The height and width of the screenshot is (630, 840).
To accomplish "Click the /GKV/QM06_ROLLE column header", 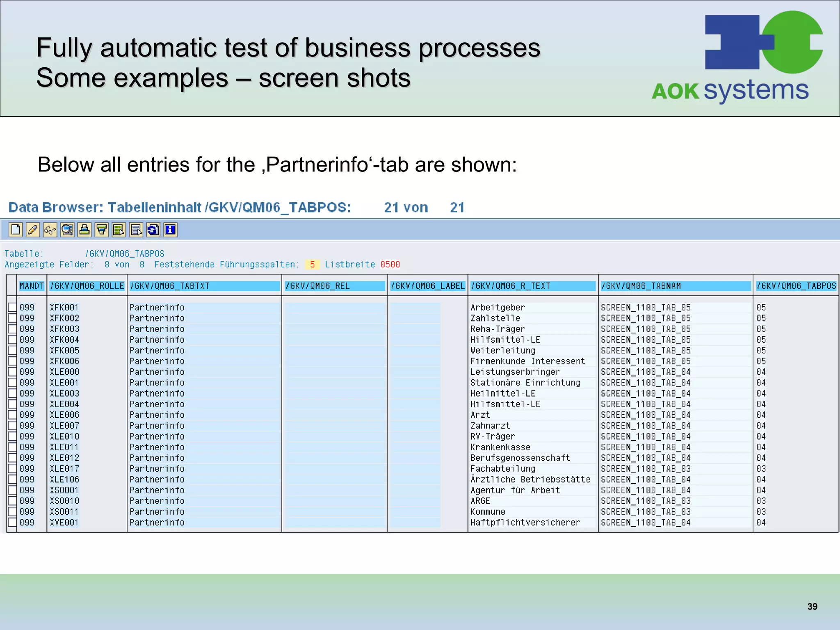I will pos(87,286).
